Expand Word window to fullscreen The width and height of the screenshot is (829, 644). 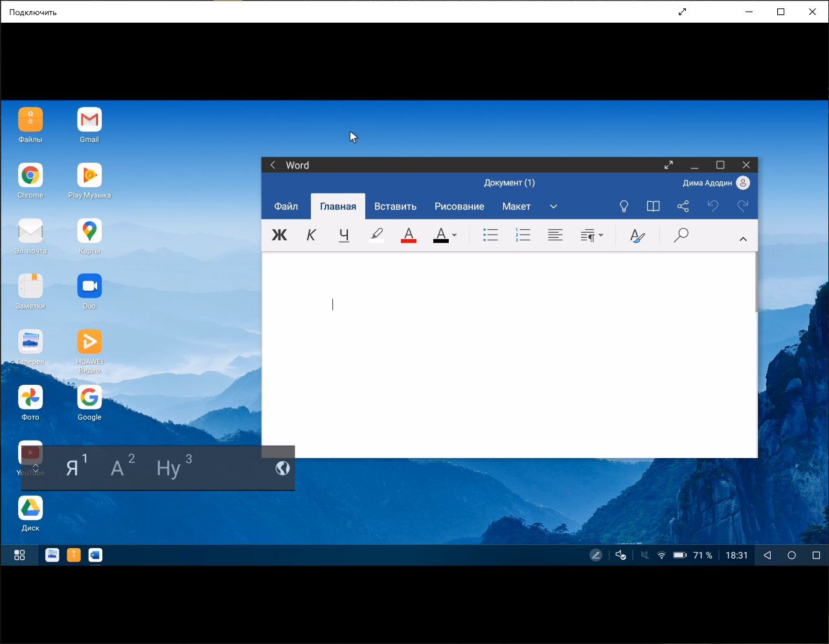click(668, 165)
